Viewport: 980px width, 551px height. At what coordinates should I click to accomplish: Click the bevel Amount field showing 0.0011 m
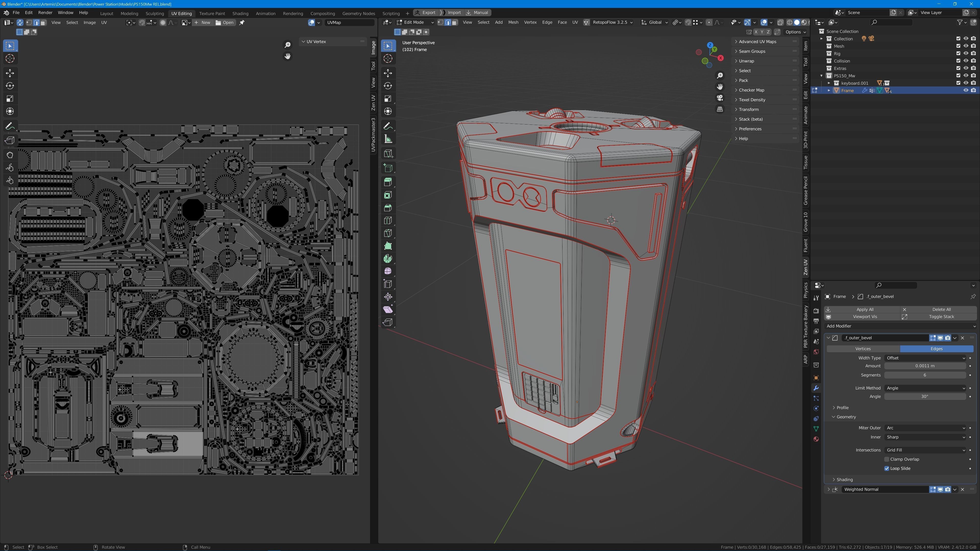(x=925, y=366)
